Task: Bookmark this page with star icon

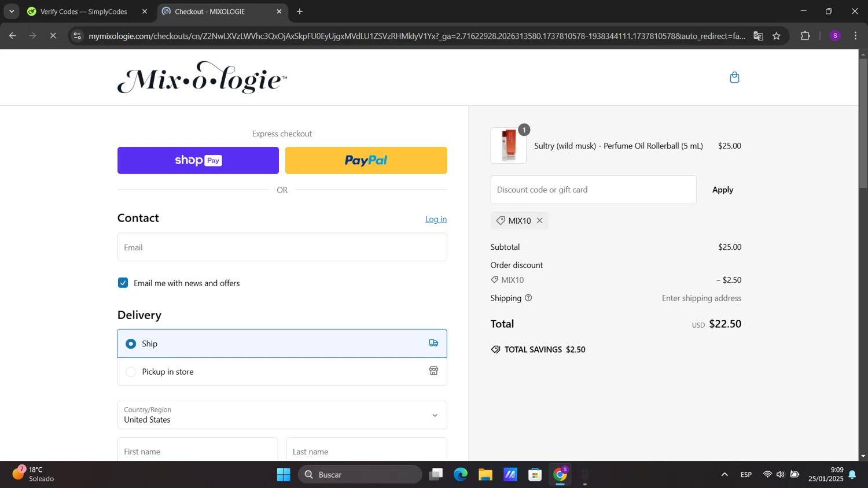Action: point(777,36)
